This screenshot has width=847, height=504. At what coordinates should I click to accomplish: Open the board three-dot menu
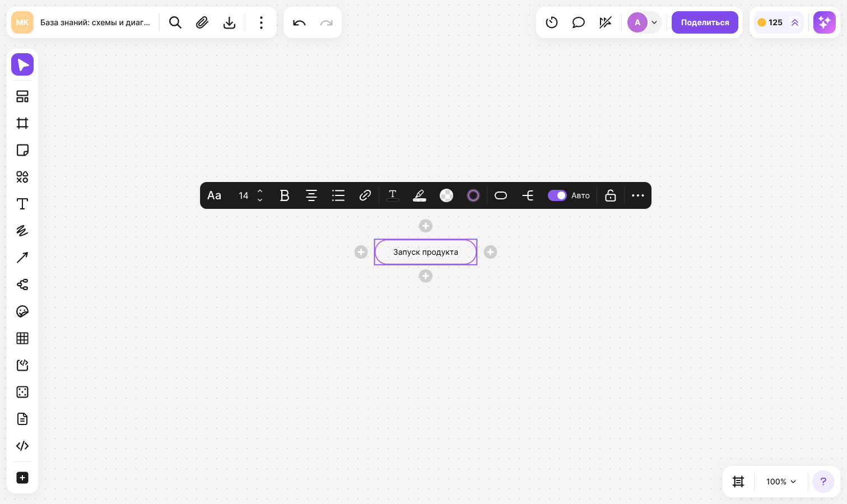pyautogui.click(x=261, y=22)
